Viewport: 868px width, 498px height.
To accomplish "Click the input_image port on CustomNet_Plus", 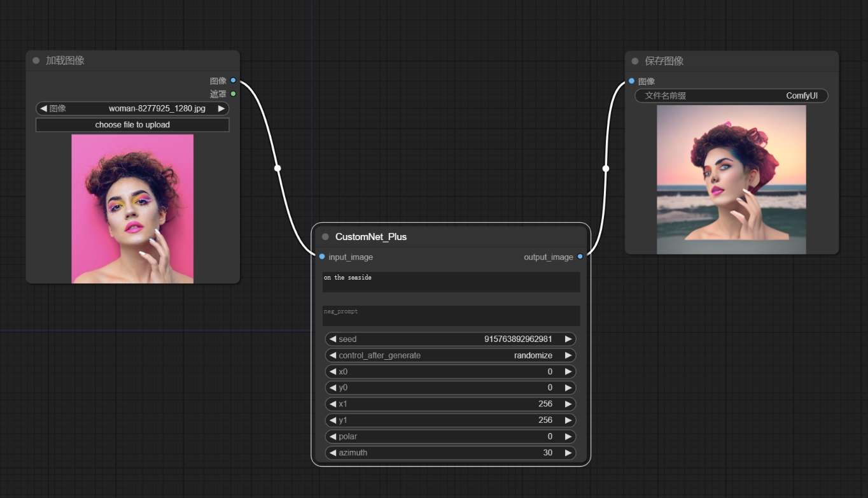I will (322, 257).
